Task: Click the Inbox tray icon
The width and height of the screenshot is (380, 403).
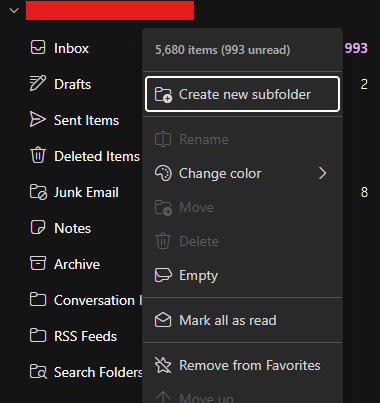Action: [x=38, y=47]
